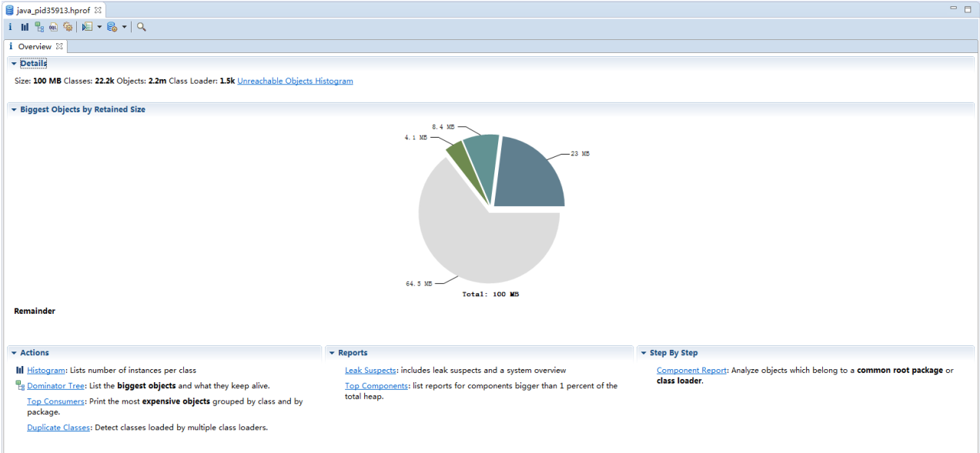The width and height of the screenshot is (980, 453).
Task: Expand the Query Browser dropdown arrow
Action: coord(124,27)
